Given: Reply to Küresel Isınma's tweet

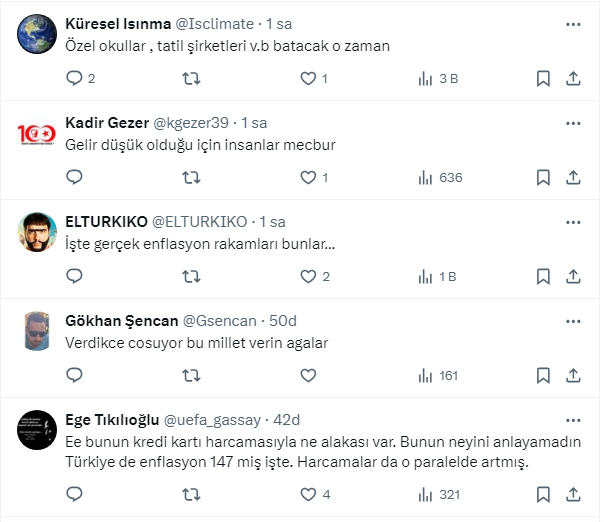Looking at the screenshot, I should [74, 78].
